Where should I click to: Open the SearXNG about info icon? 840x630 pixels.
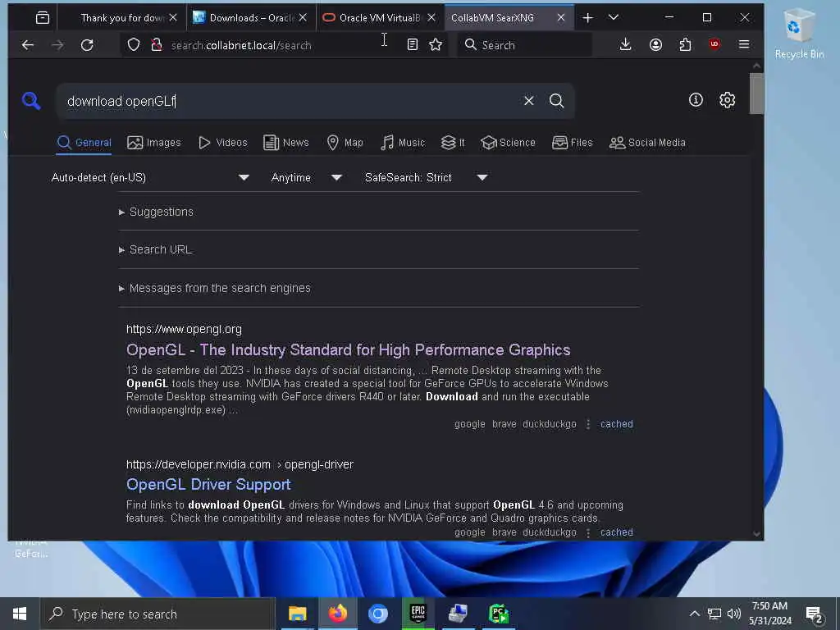[x=696, y=99]
